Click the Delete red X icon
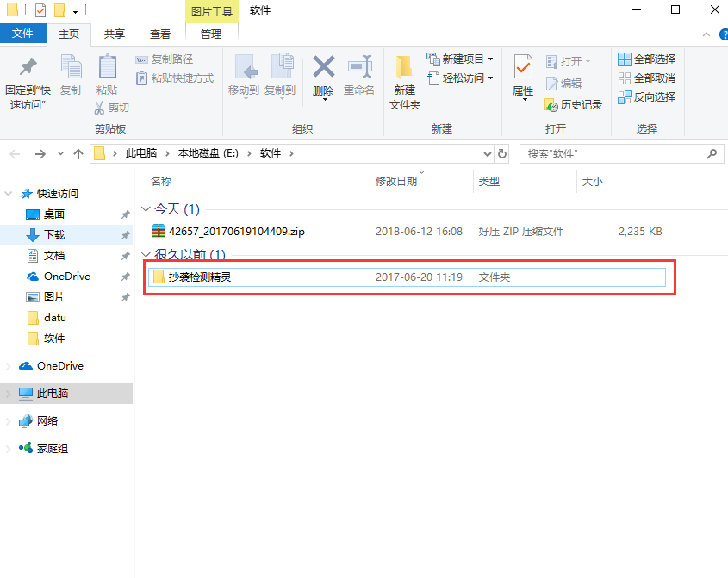The width and height of the screenshot is (728, 578). click(x=323, y=67)
